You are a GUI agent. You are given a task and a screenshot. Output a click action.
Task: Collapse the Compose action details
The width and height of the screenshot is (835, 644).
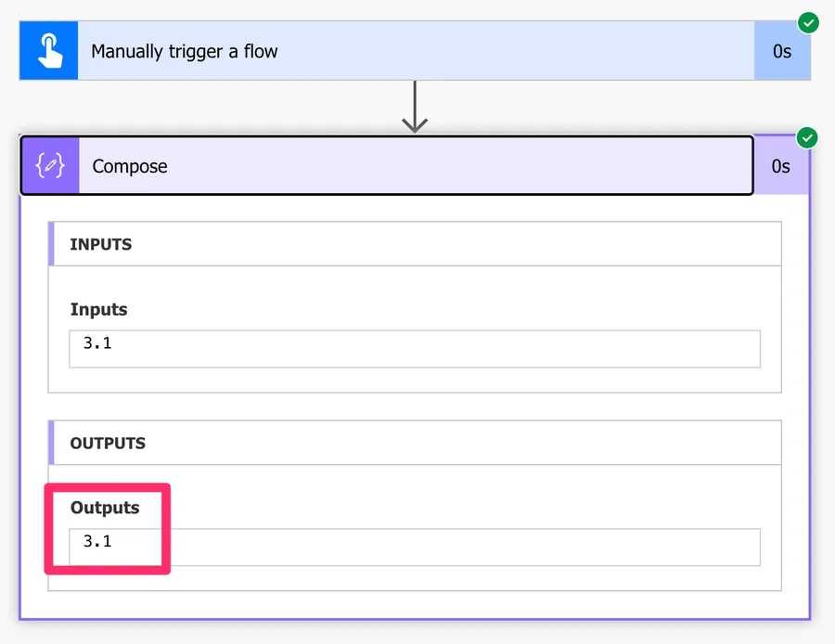pyautogui.click(x=371, y=165)
